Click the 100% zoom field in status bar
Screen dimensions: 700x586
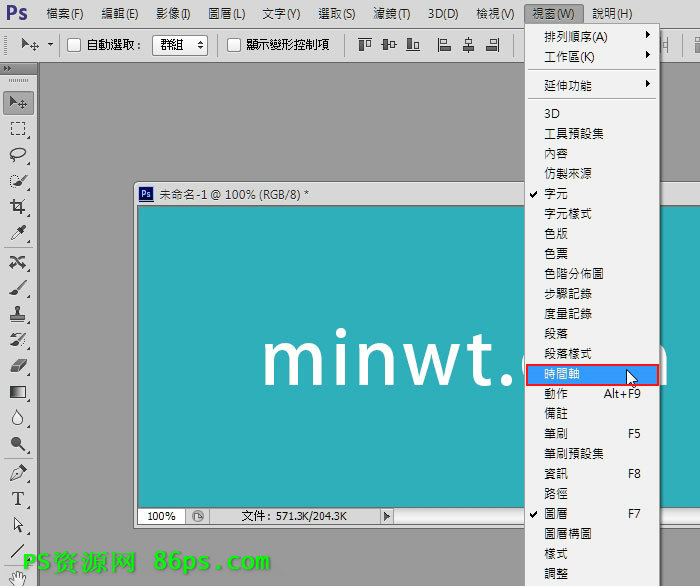pyautogui.click(x=161, y=516)
